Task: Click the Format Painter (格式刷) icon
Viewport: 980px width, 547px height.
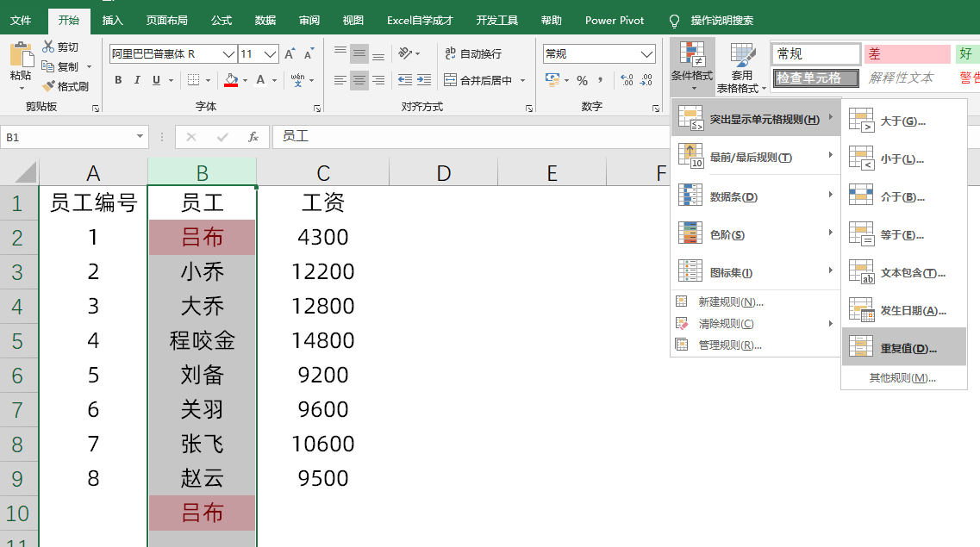Action: click(49, 87)
